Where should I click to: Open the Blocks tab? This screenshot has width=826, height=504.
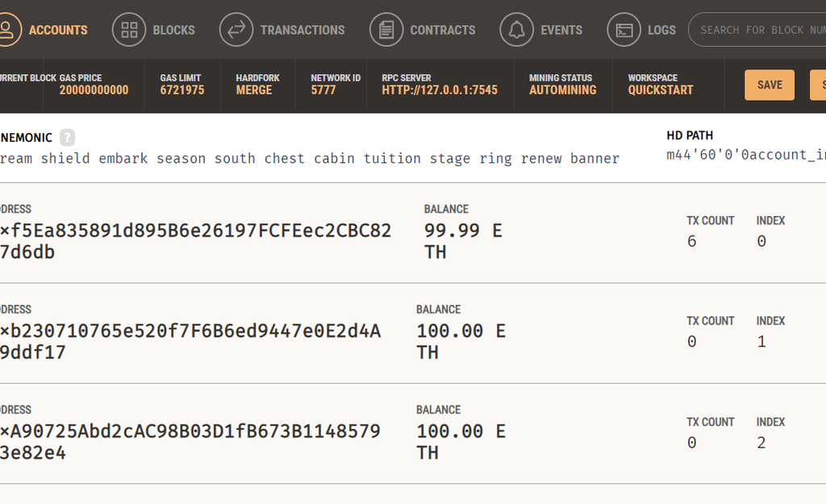[x=173, y=30]
